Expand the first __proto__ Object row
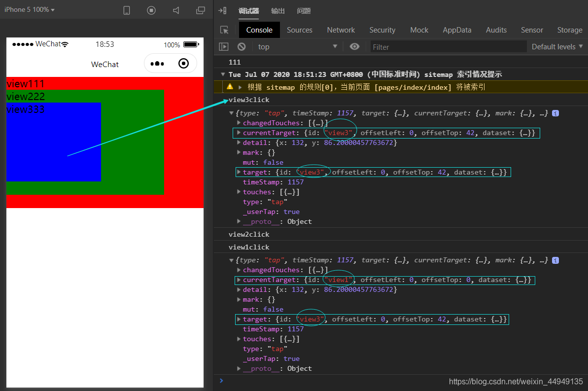The height and width of the screenshot is (391, 588). [x=239, y=221]
